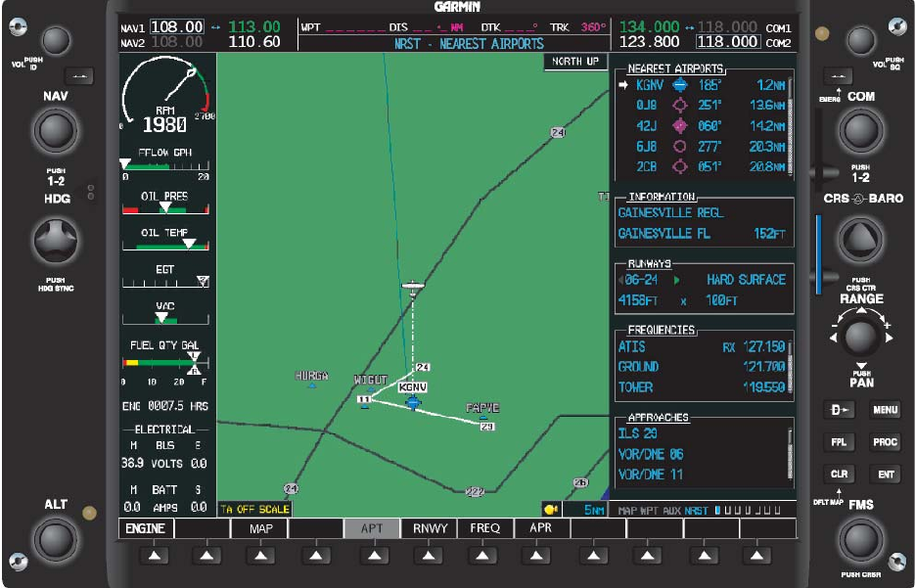Select KGNV in nearest airports list
Image resolution: width=915 pixels, height=588 pixels.
pos(650,85)
